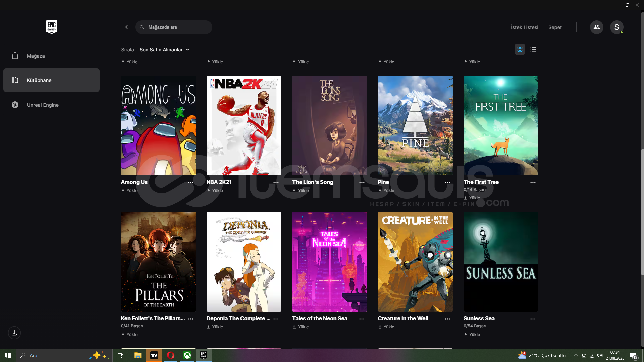Open Mağaza from the sidebar
Viewport: 644px width, 362px height.
pos(51,56)
